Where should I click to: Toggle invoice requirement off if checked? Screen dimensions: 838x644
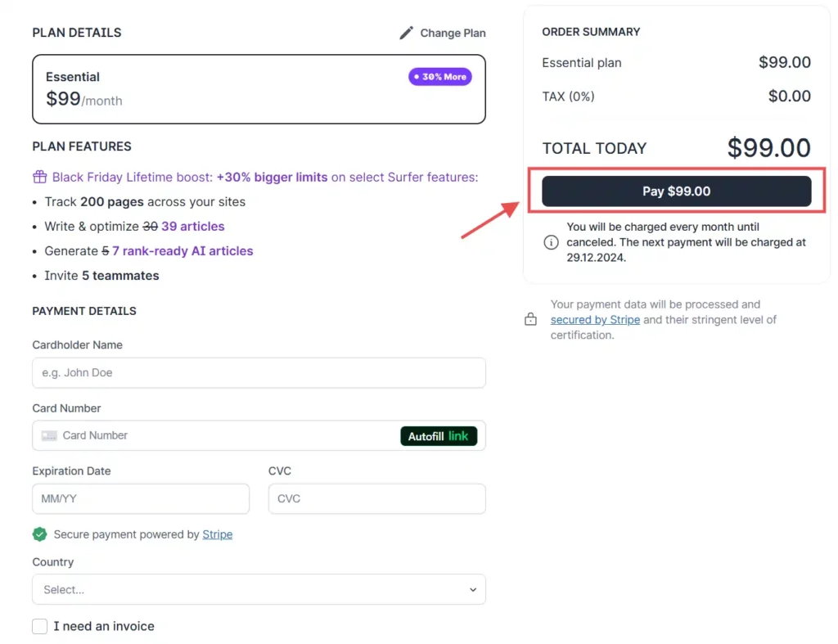(39, 626)
